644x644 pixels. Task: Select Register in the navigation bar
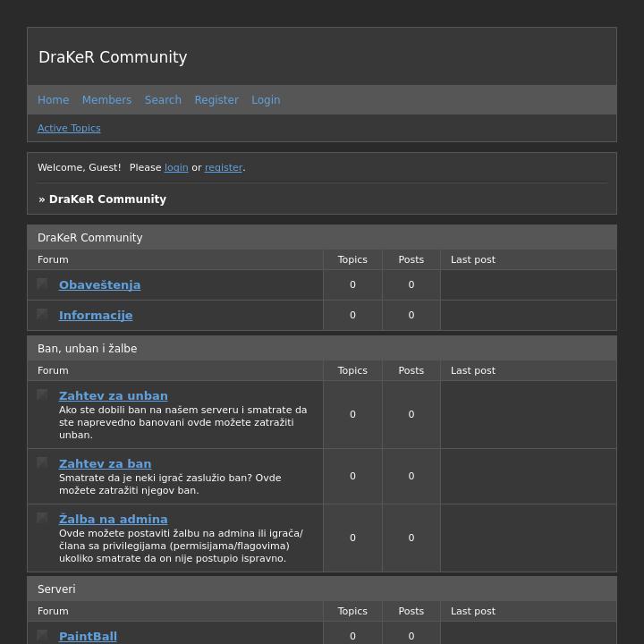coord(216,100)
